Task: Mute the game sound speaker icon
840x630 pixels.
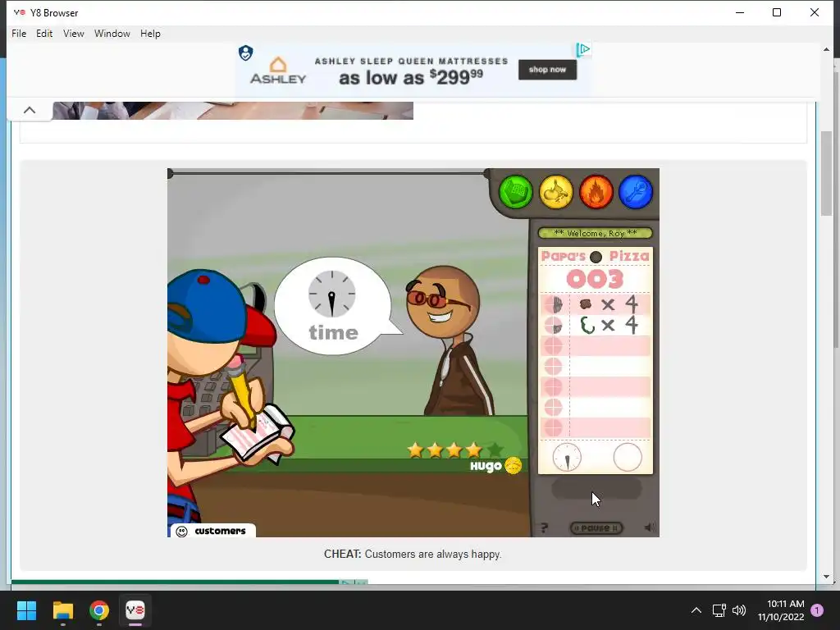Action: click(x=650, y=527)
